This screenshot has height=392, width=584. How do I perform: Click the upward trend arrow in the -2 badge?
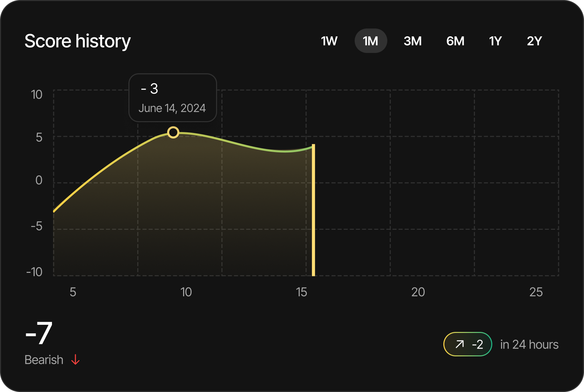click(x=459, y=344)
